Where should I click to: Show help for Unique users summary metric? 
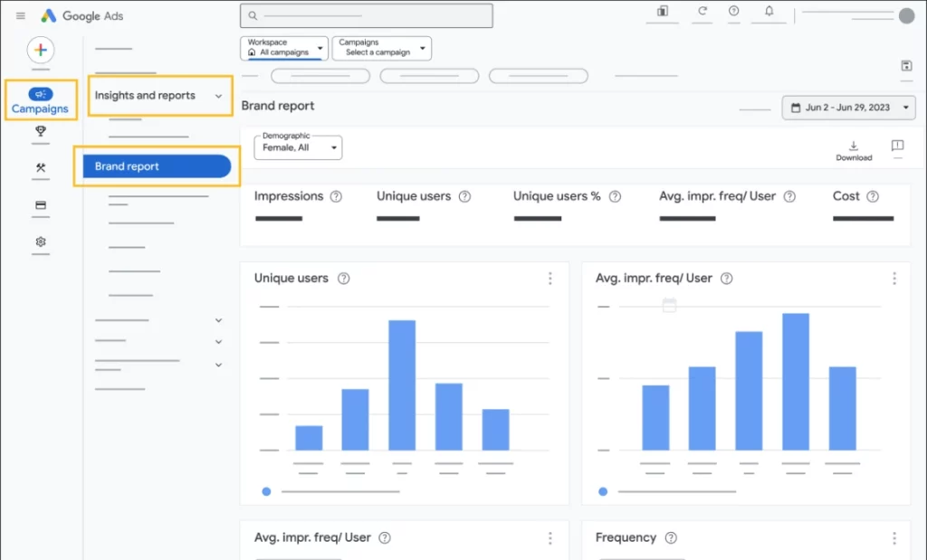pos(464,196)
